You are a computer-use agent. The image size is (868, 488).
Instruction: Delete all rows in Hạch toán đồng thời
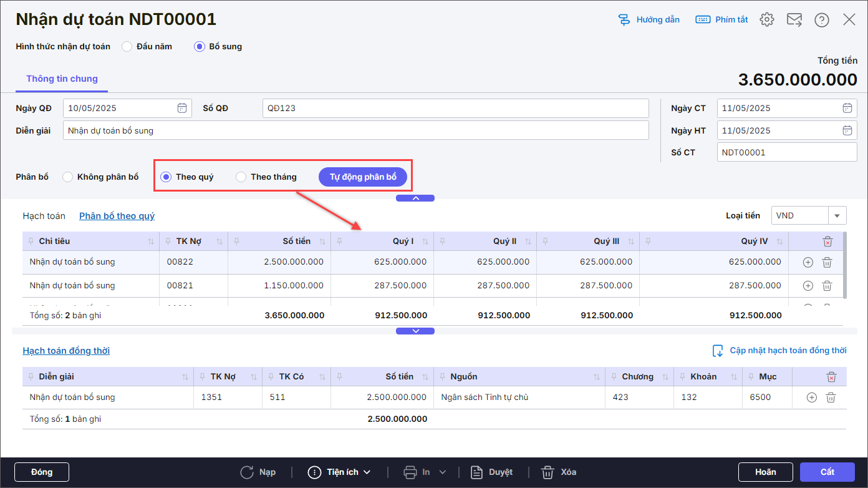click(831, 377)
